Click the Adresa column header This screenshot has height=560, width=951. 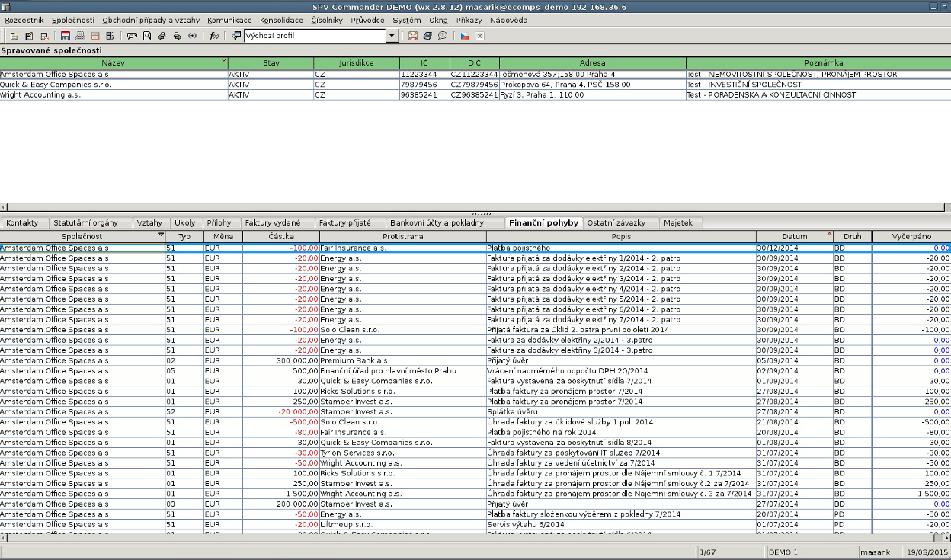point(592,62)
